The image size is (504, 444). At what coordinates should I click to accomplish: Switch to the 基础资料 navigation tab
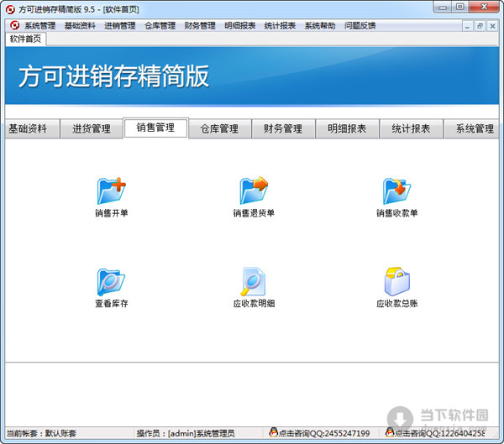point(32,128)
